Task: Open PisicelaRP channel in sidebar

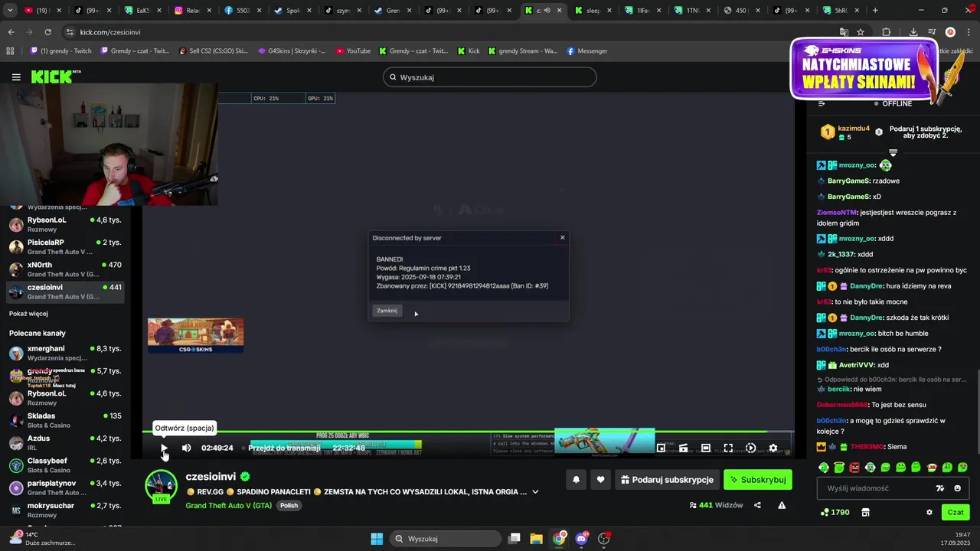Action: click(x=65, y=247)
